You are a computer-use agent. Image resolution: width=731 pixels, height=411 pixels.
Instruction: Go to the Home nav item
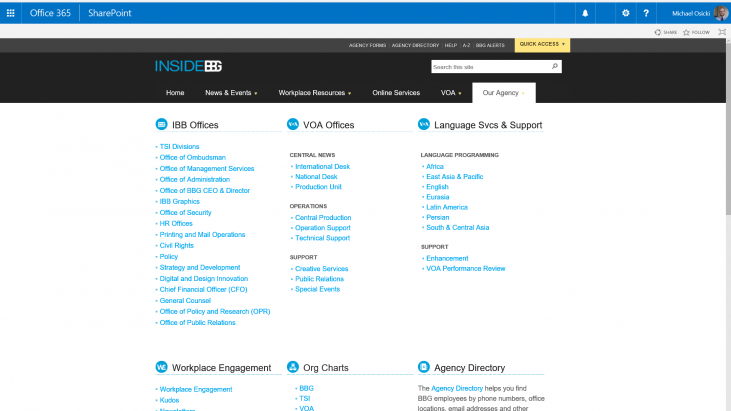[x=175, y=93]
